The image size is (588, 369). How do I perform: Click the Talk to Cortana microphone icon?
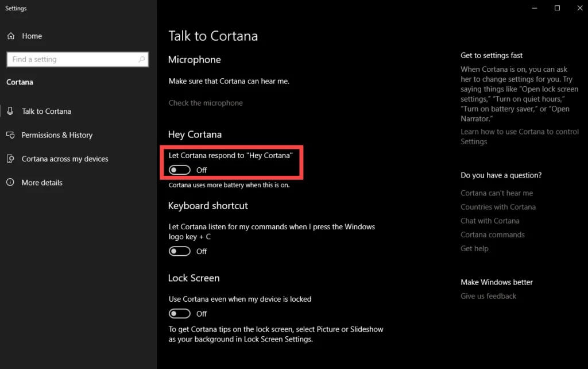tap(10, 111)
